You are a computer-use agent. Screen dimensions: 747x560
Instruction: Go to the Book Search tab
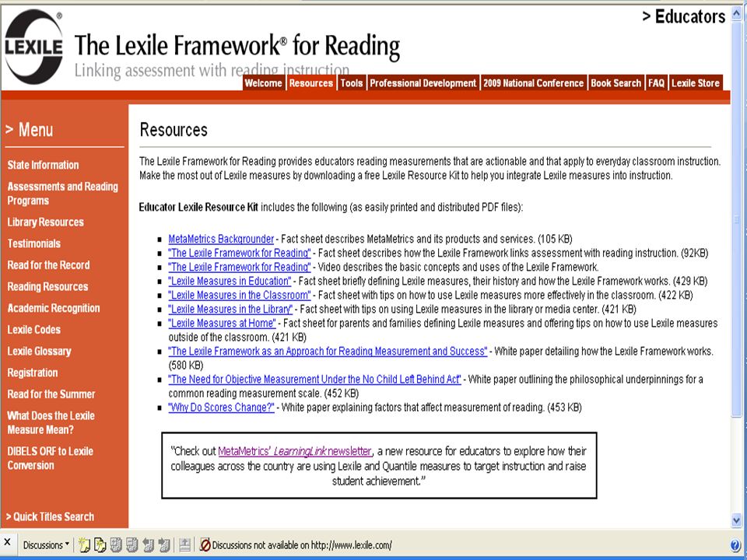(x=616, y=83)
